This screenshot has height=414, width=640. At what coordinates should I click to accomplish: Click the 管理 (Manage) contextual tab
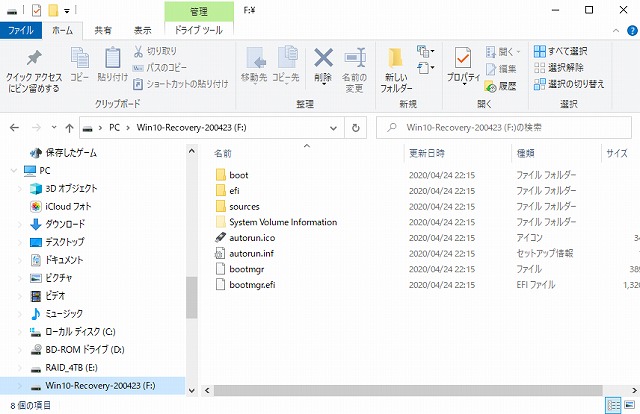pos(199,11)
